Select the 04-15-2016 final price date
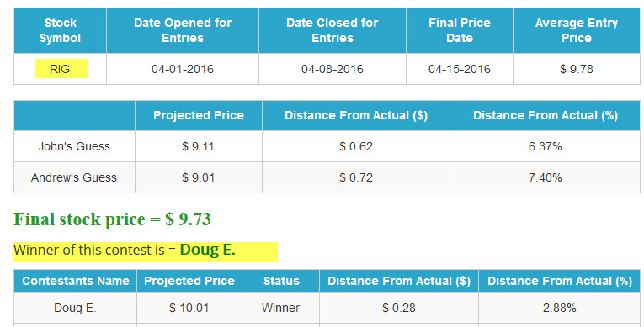Screen dimensions: 644x327 click(x=460, y=69)
